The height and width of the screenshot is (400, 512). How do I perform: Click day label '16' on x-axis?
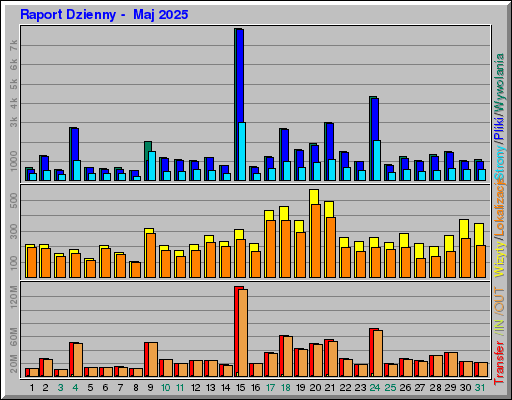click(256, 388)
